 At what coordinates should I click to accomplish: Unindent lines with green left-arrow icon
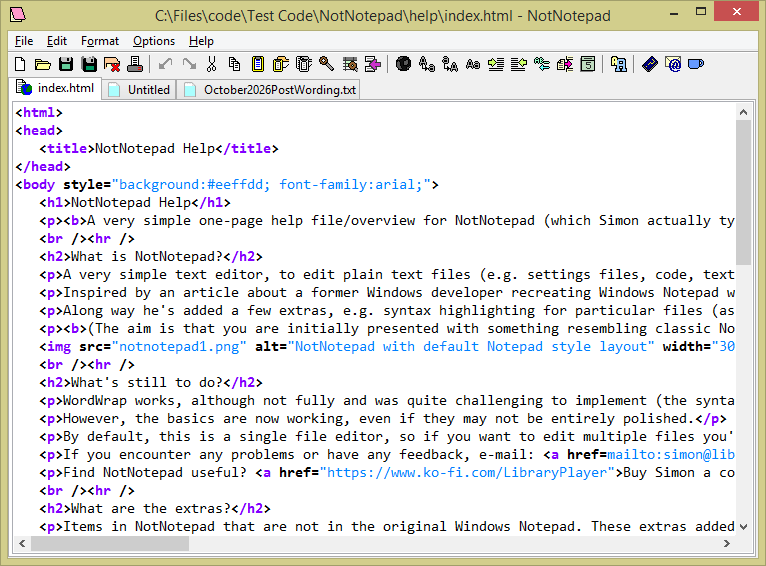pyautogui.click(x=519, y=64)
